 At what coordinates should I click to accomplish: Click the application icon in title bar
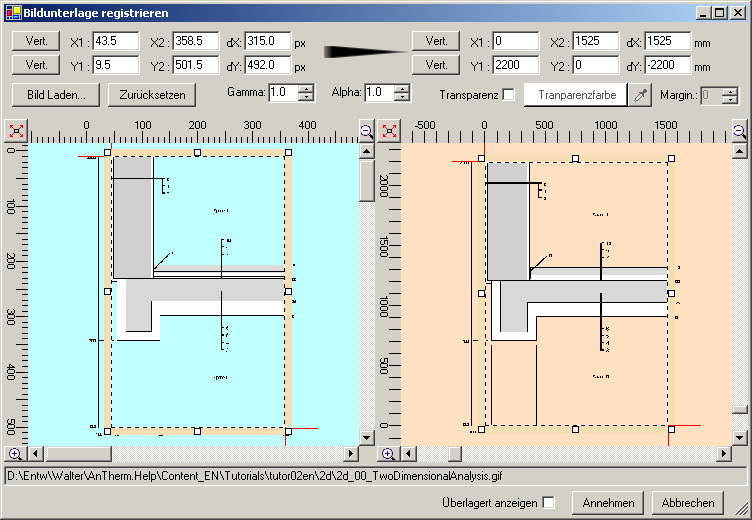(x=12, y=13)
